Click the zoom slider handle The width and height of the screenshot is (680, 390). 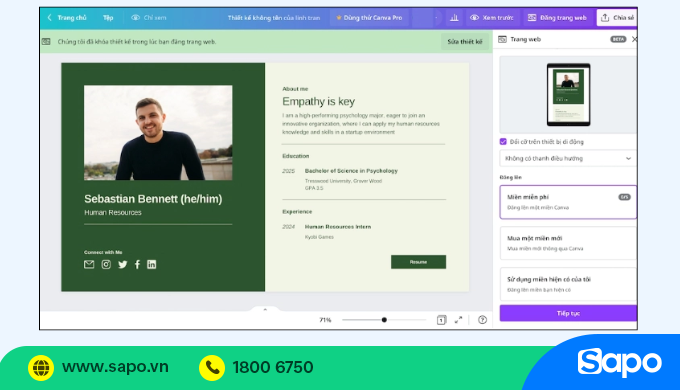point(384,320)
